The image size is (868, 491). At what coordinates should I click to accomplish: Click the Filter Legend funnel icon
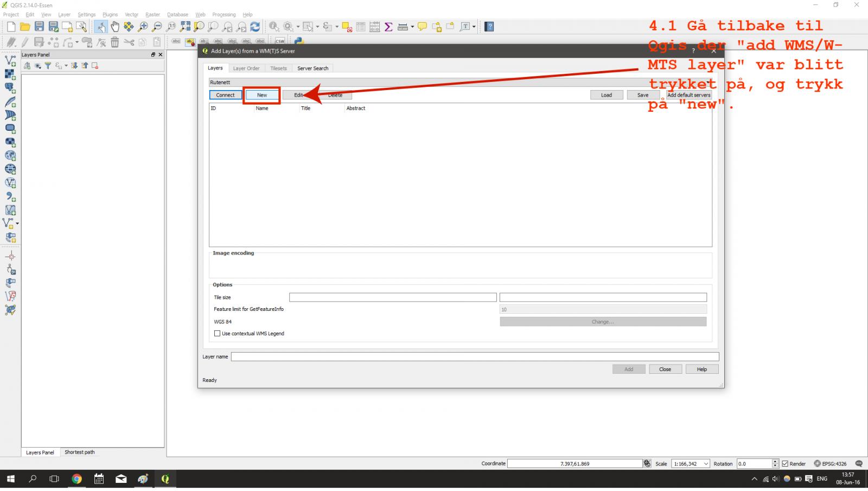point(48,66)
